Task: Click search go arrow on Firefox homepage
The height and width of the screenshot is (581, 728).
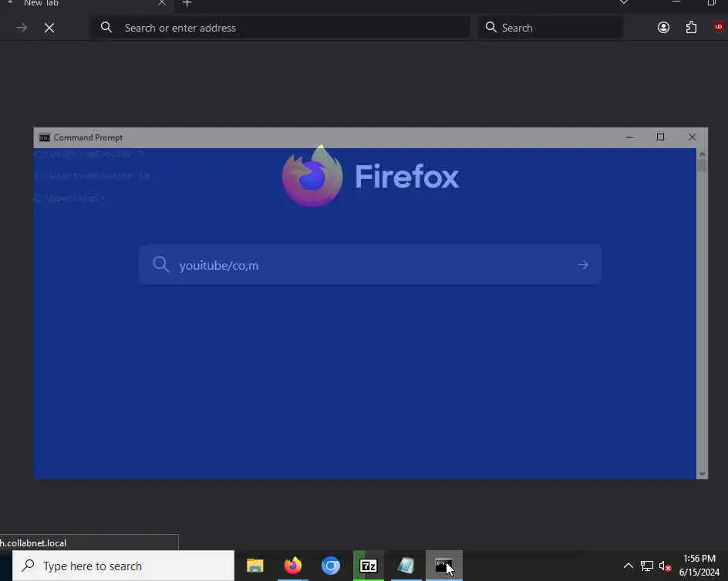Action: point(583,265)
